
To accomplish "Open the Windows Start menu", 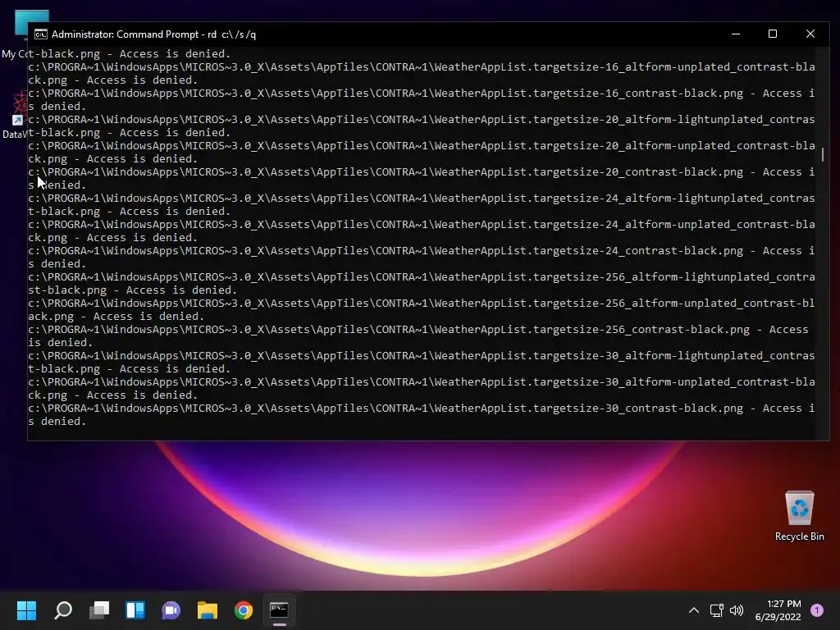I will click(x=26, y=610).
